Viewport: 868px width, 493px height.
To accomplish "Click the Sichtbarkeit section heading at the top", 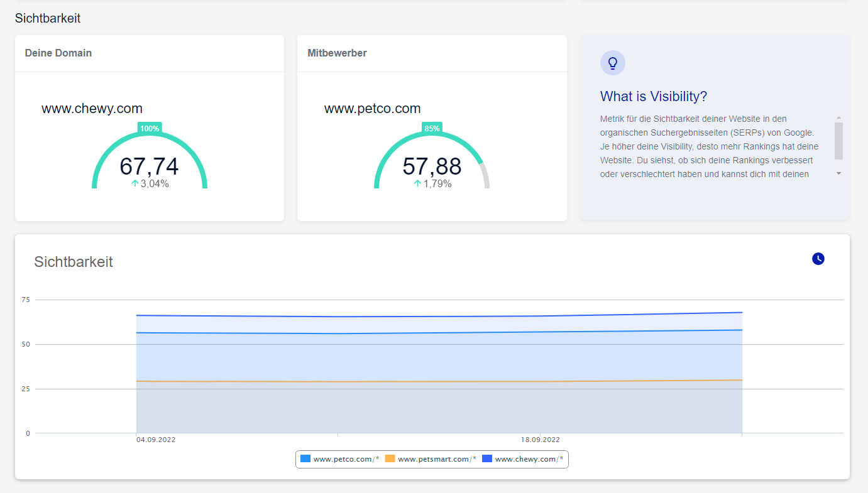I will click(x=48, y=18).
